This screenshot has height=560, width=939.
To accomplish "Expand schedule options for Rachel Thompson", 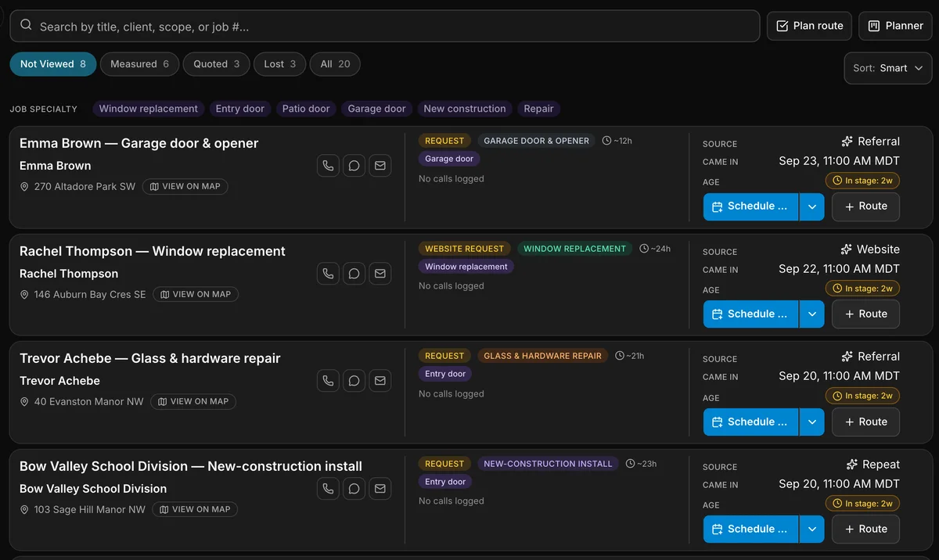I will [x=811, y=314].
